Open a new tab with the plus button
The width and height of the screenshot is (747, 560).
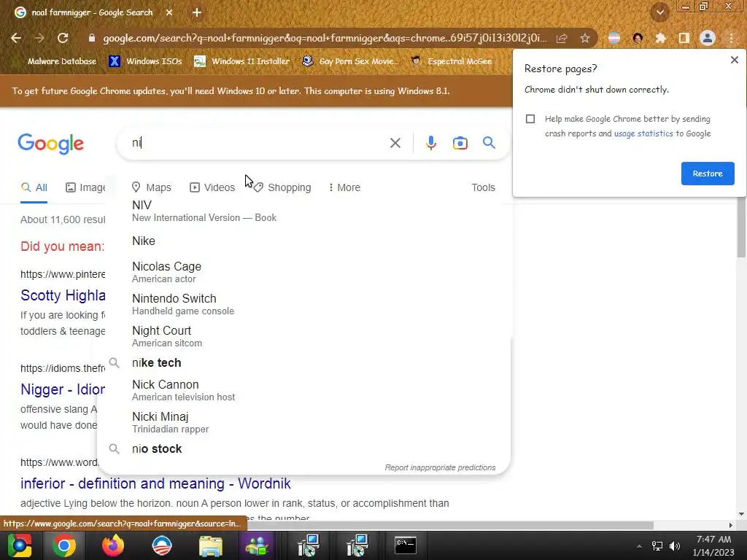(x=197, y=12)
